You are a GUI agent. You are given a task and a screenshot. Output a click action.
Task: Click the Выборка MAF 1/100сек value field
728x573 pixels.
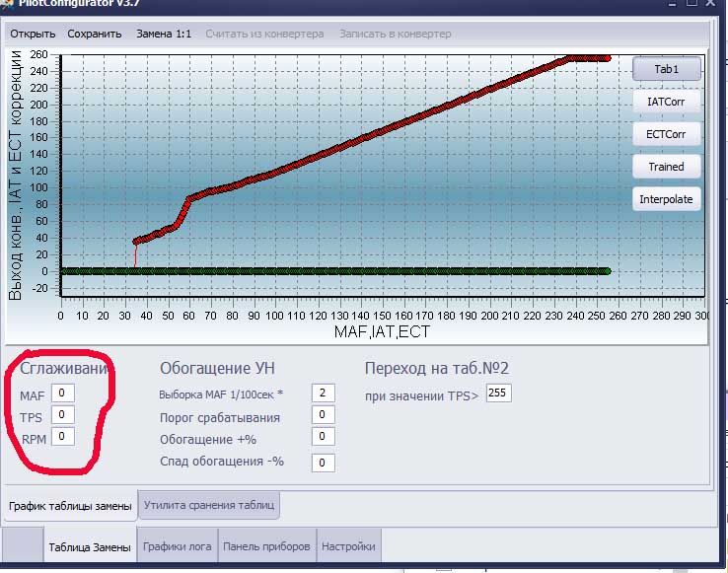point(324,393)
